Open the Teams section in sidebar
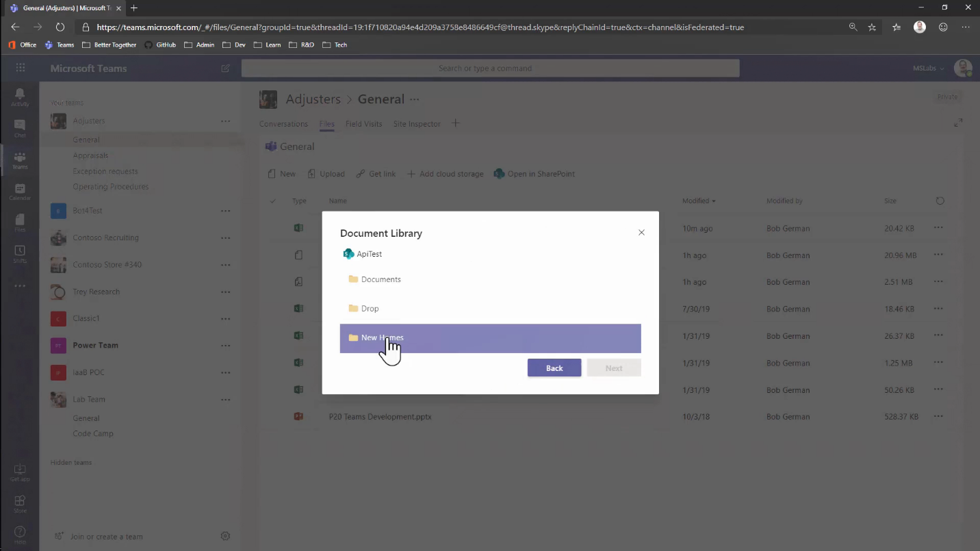Image resolution: width=980 pixels, height=551 pixels. tap(20, 160)
